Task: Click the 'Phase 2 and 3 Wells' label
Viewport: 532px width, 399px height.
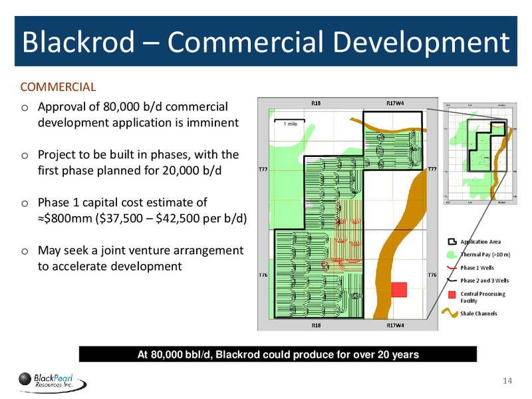Action: 485,281
